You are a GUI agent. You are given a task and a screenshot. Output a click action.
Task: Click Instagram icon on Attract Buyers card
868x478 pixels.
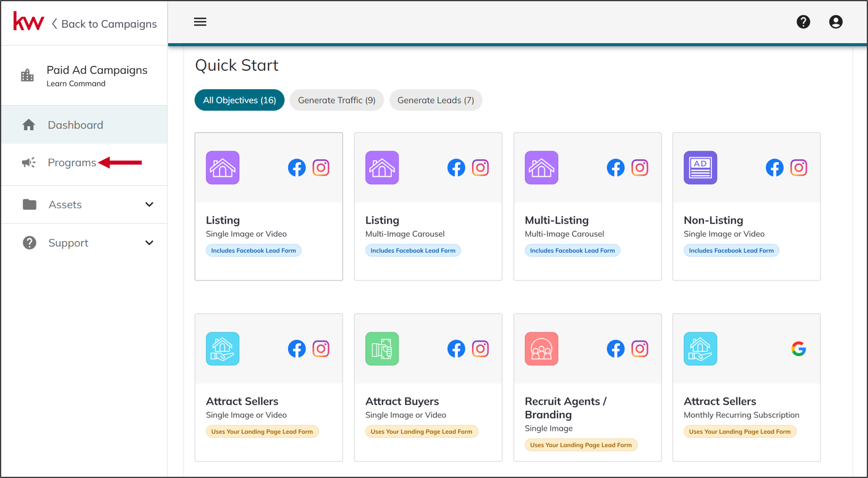click(480, 349)
